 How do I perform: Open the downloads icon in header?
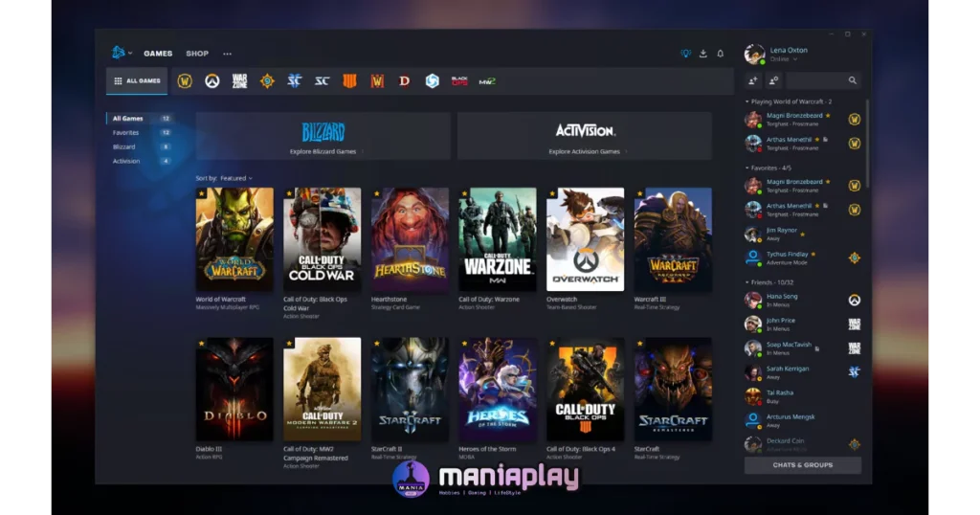(x=703, y=54)
